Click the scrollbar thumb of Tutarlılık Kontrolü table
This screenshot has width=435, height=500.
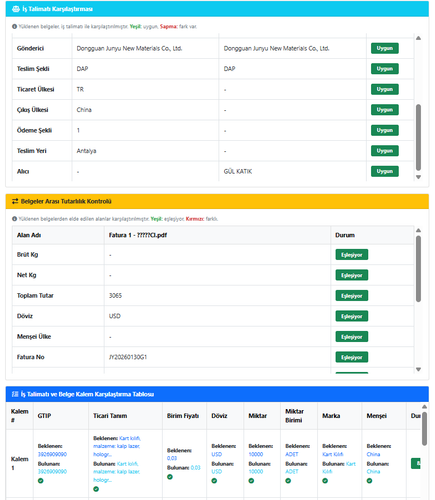418,269
